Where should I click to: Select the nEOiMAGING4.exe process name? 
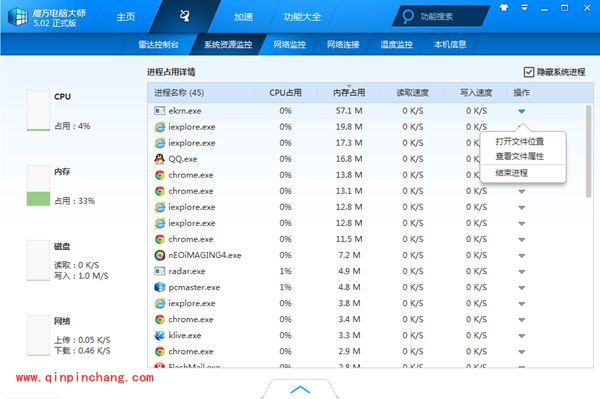tap(205, 256)
